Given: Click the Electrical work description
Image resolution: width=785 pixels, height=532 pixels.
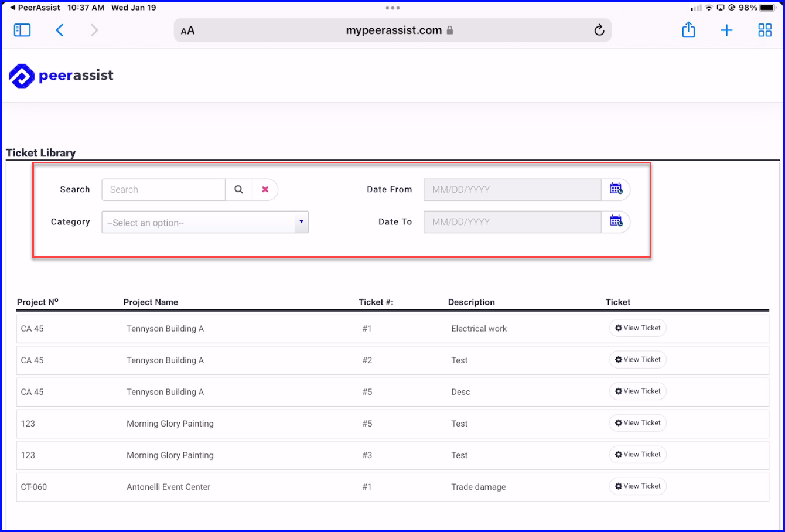Looking at the screenshot, I should [479, 329].
